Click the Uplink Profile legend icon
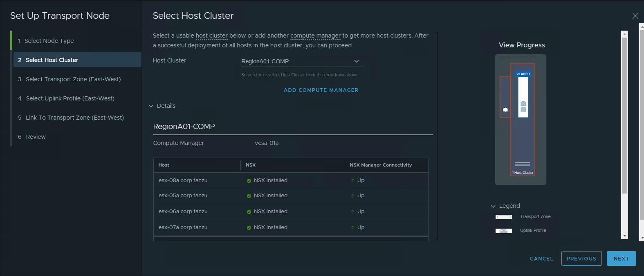Screen dimensions: 644x276 [x=503, y=231]
